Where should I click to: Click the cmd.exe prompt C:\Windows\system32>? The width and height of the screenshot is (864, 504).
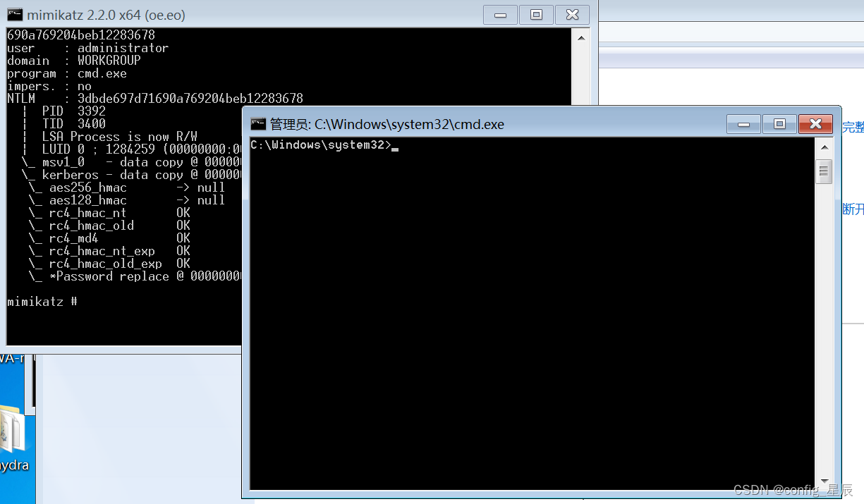321,145
